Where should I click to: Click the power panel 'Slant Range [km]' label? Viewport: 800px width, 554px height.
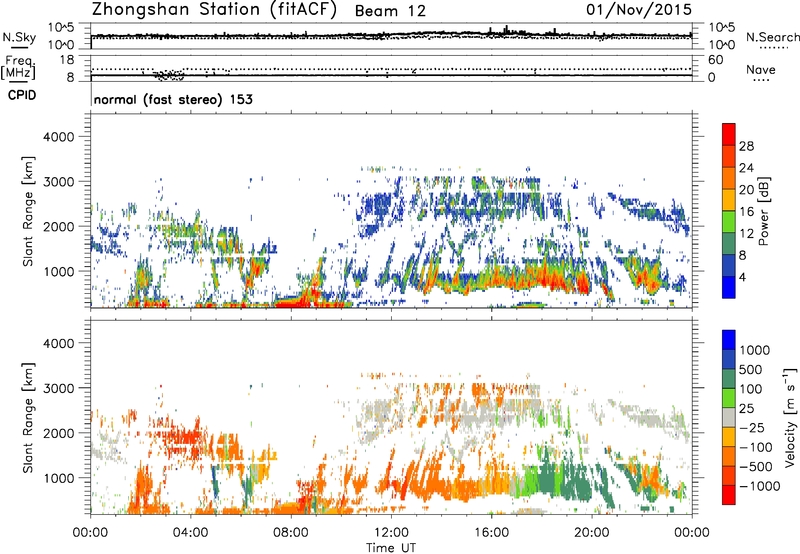[x=28, y=211]
